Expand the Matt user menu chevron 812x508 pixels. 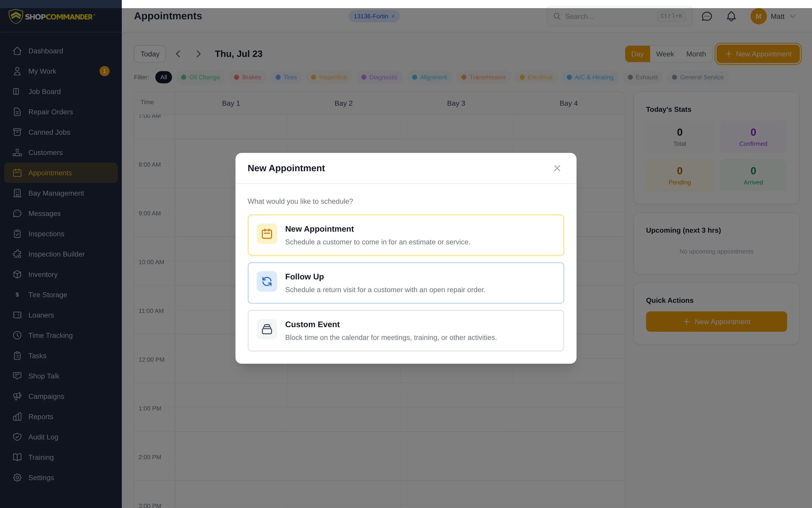click(792, 16)
